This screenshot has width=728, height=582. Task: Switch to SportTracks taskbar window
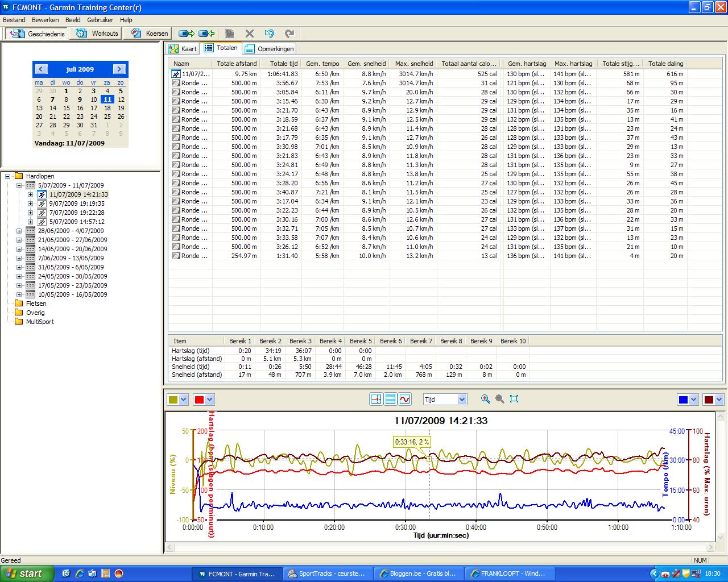(x=328, y=573)
